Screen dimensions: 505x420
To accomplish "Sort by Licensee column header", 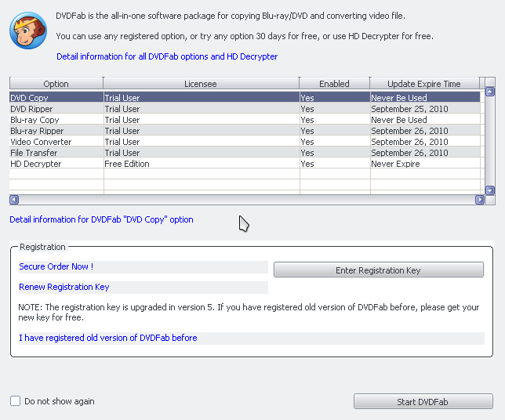I will tap(201, 83).
